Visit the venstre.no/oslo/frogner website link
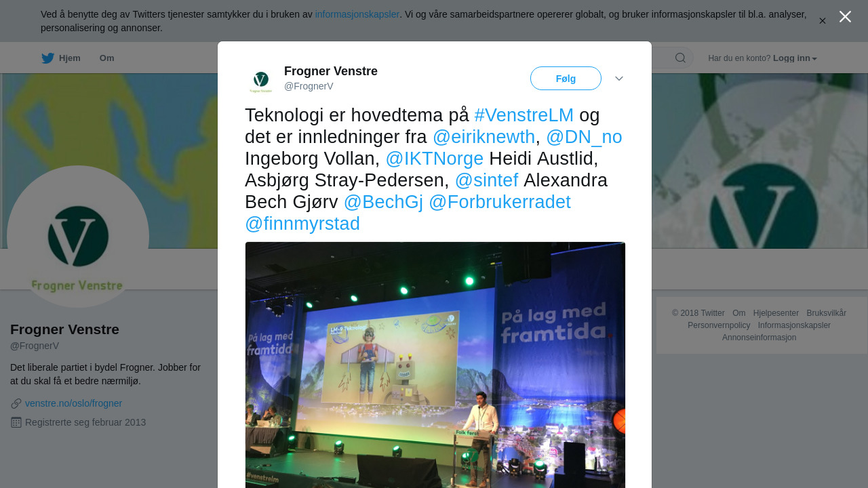The height and width of the screenshot is (488, 868). [x=73, y=403]
